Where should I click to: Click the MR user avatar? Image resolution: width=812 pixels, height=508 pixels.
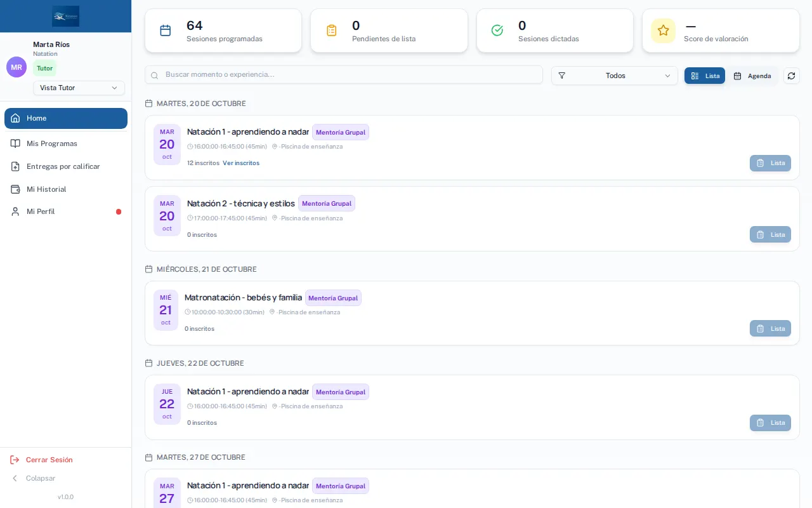point(16,67)
